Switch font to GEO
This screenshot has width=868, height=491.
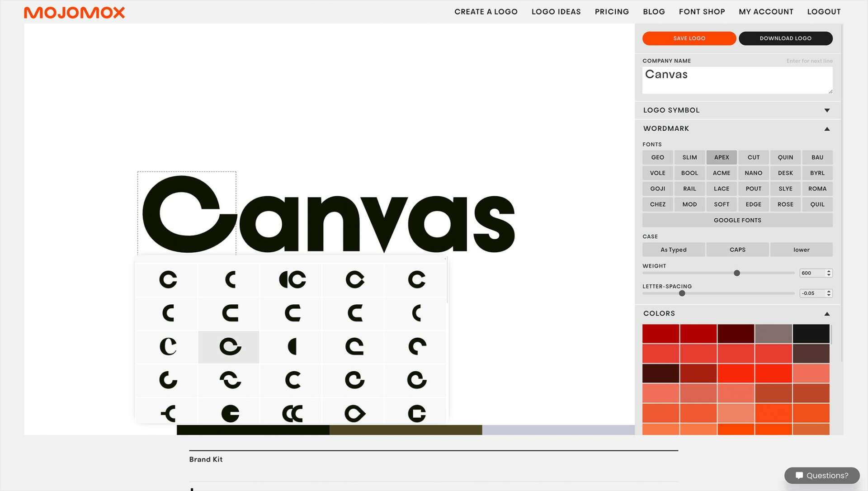tap(657, 157)
